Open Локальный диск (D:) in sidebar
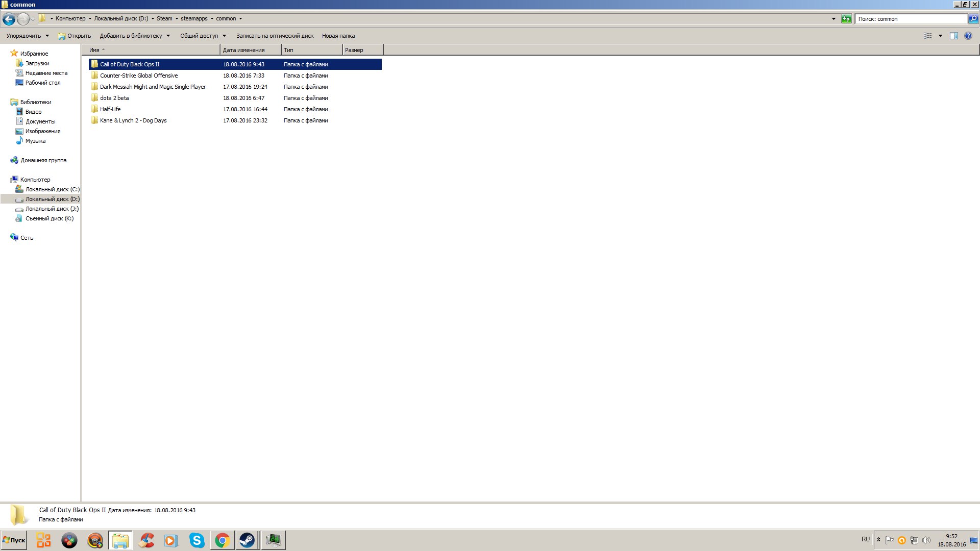Viewport: 980px width, 551px height. [53, 199]
